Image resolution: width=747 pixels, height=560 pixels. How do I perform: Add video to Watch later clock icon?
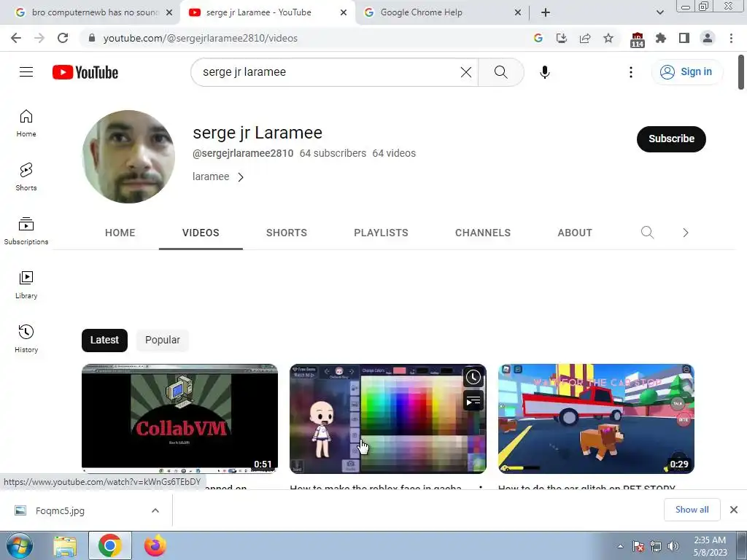pos(473,377)
